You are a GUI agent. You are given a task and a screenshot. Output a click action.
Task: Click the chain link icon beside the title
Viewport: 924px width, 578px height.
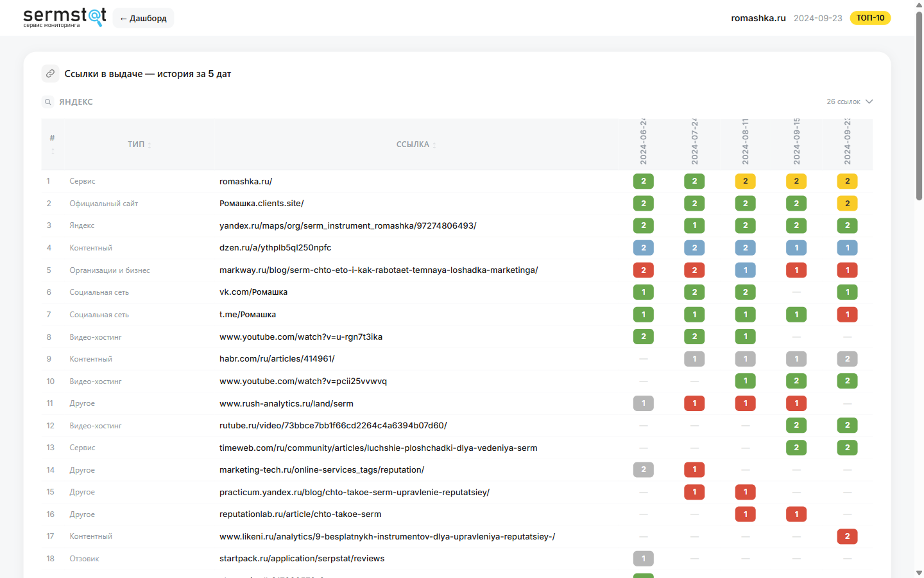coord(51,74)
